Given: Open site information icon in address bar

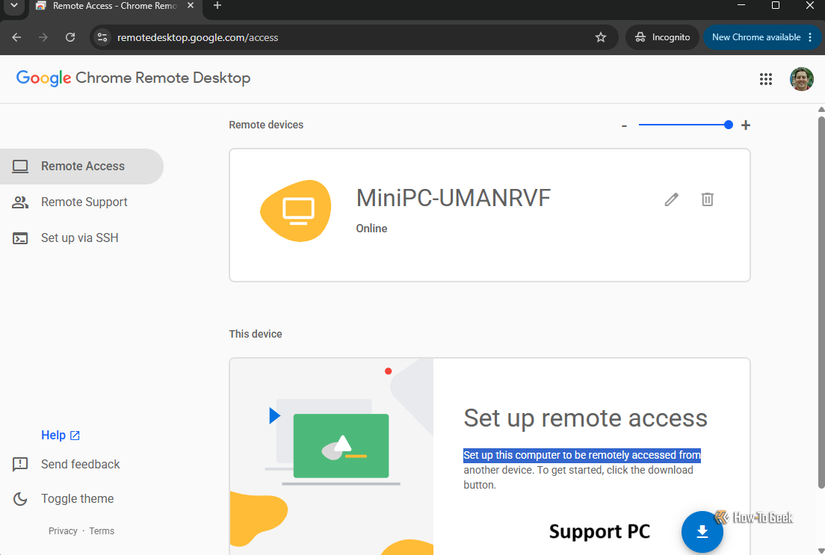Looking at the screenshot, I should coord(103,37).
